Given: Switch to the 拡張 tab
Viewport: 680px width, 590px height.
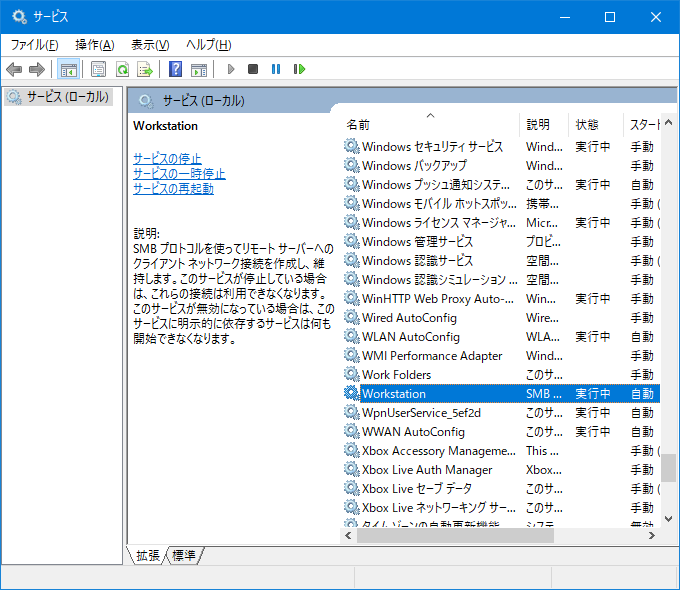Looking at the screenshot, I should (147, 555).
